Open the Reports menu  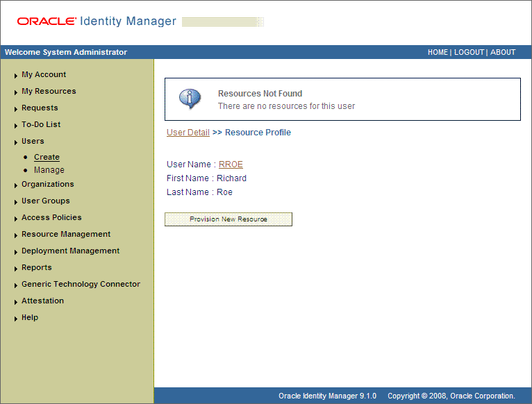coord(37,267)
